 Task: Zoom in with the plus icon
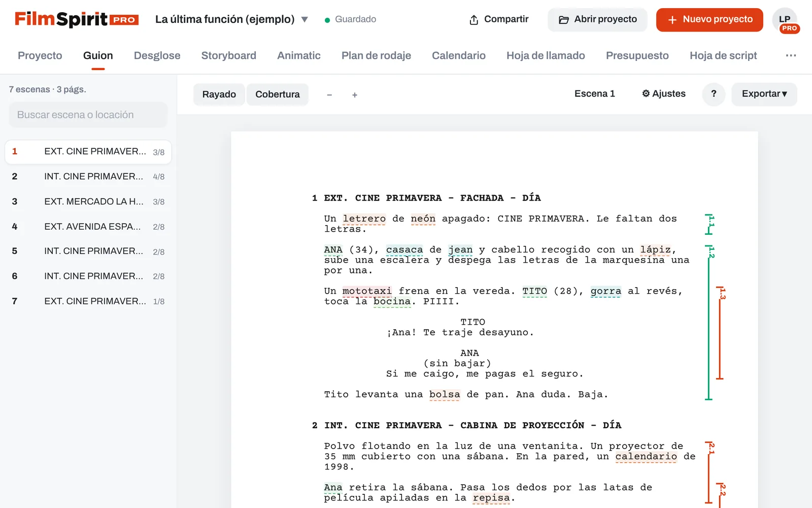pos(355,95)
